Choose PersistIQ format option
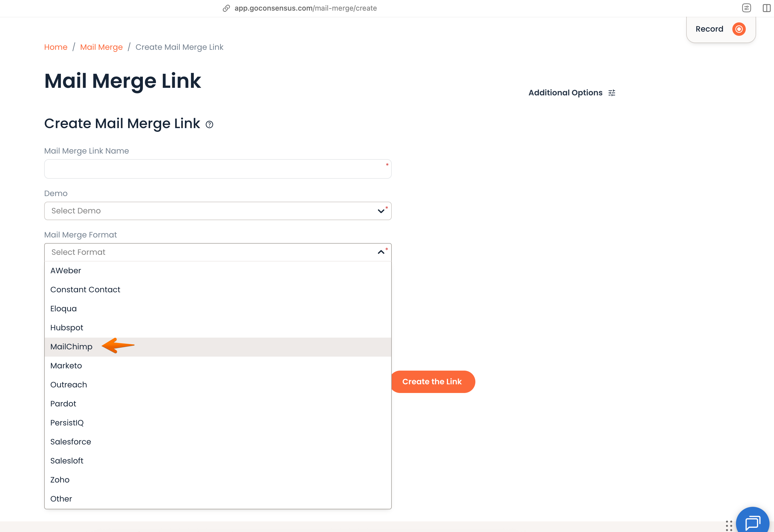 [218, 423]
